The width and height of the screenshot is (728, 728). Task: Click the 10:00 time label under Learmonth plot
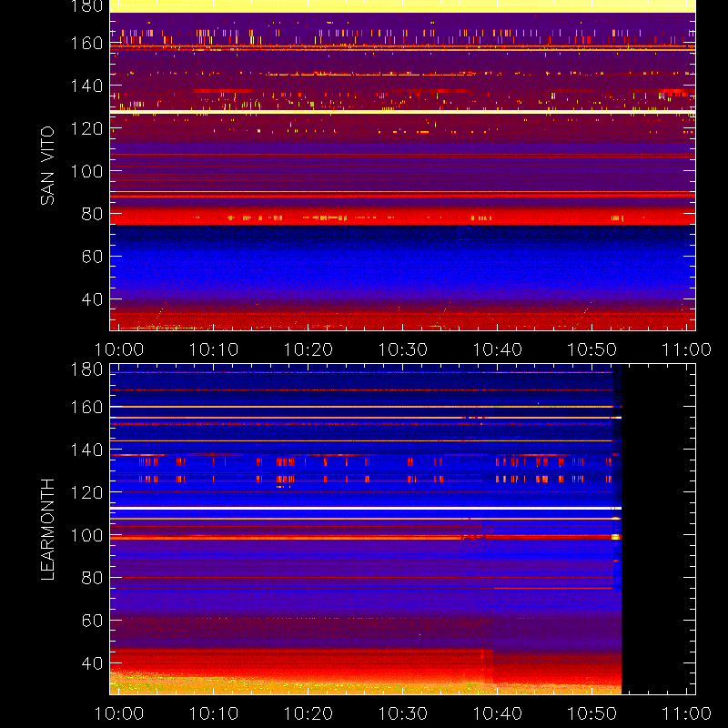pos(119,713)
